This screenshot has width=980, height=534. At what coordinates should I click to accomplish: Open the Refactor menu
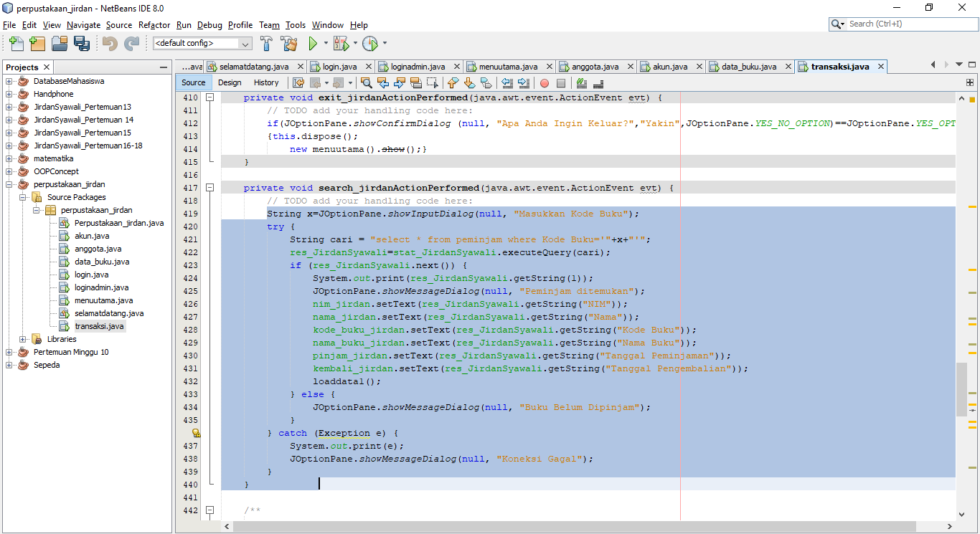pyautogui.click(x=154, y=24)
